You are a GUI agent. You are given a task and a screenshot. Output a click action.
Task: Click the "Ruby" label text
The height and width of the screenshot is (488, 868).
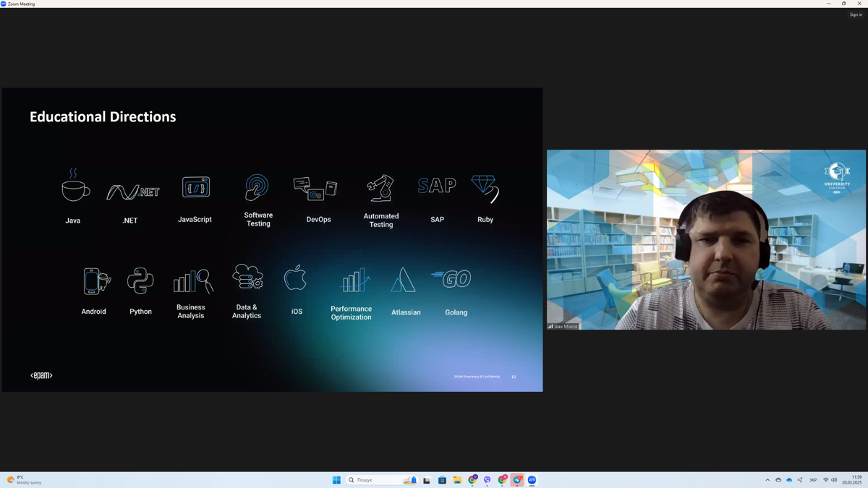pos(485,219)
